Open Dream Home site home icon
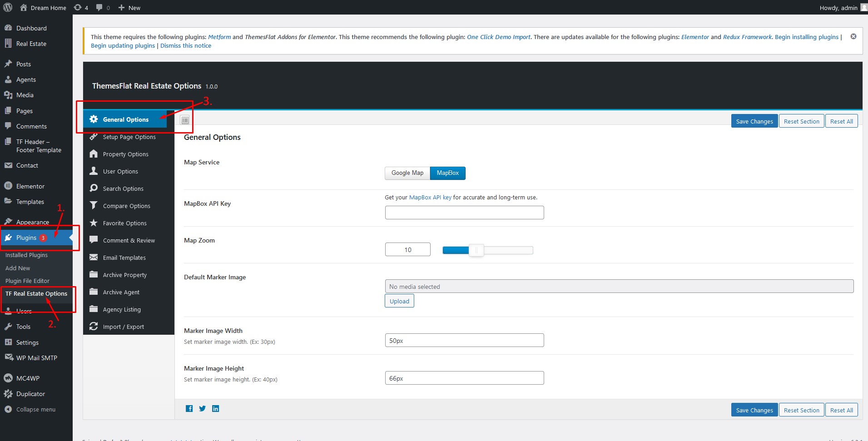 (x=24, y=7)
